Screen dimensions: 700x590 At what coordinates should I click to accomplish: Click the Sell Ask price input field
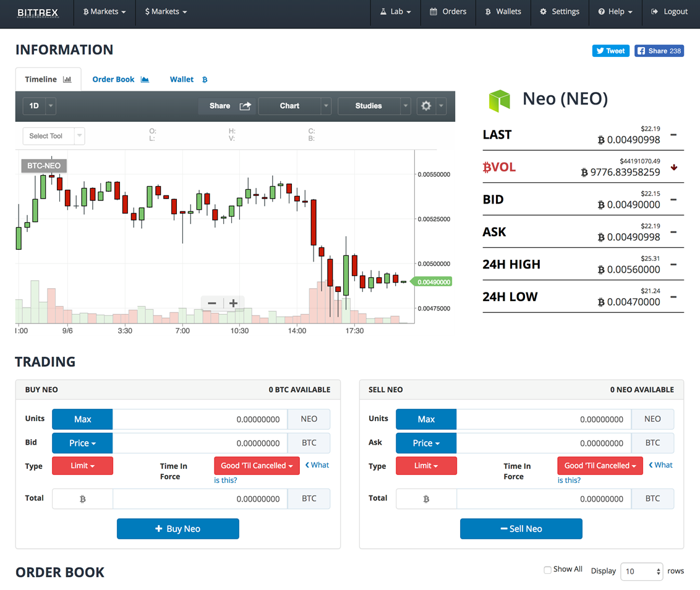click(544, 443)
